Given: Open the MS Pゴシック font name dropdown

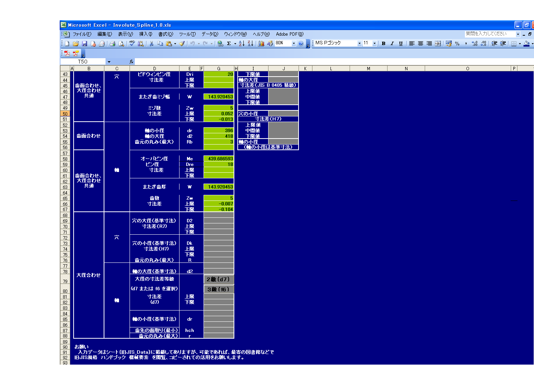Looking at the screenshot, I should (359, 44).
